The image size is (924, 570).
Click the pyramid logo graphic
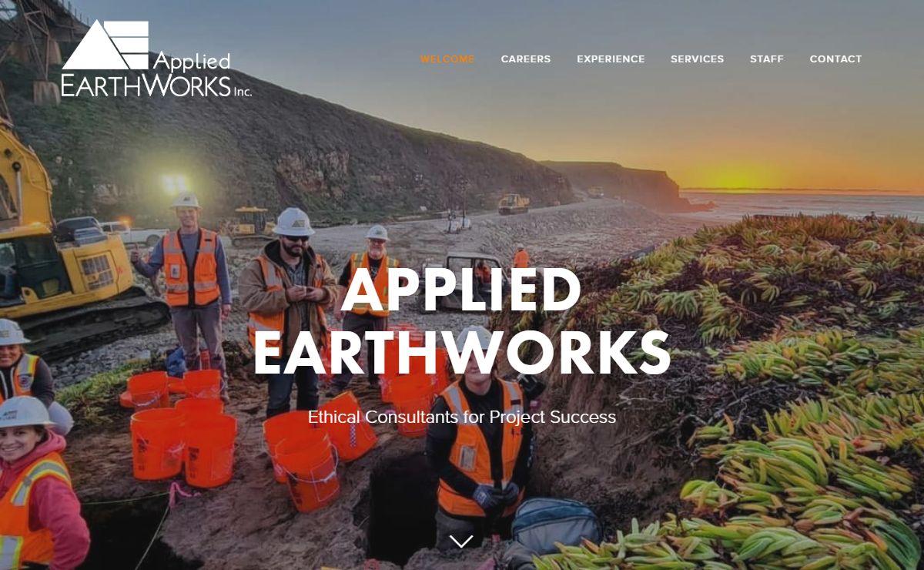click(x=105, y=45)
